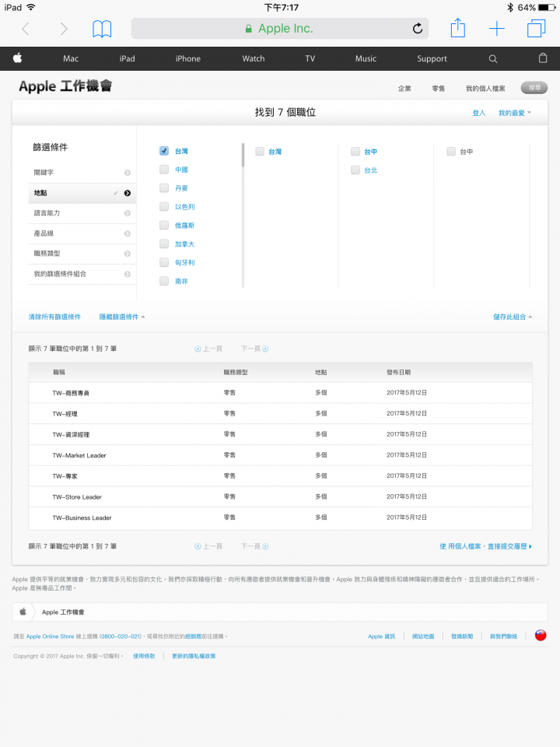Open the Mac nav menu

pos(71,58)
